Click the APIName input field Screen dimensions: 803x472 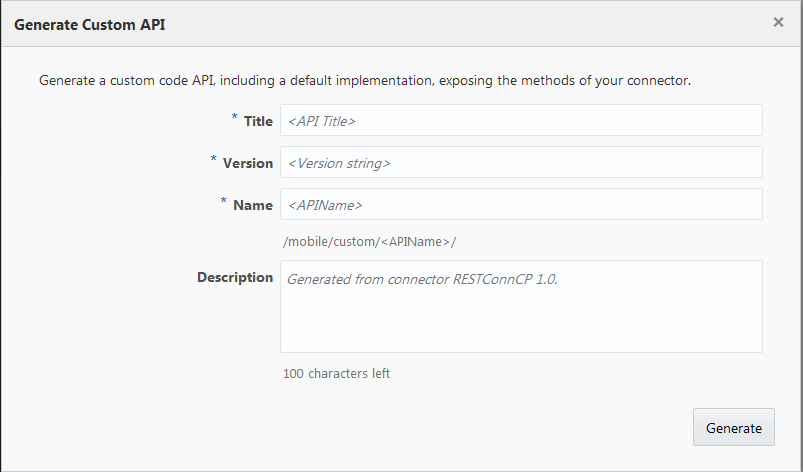(521, 205)
